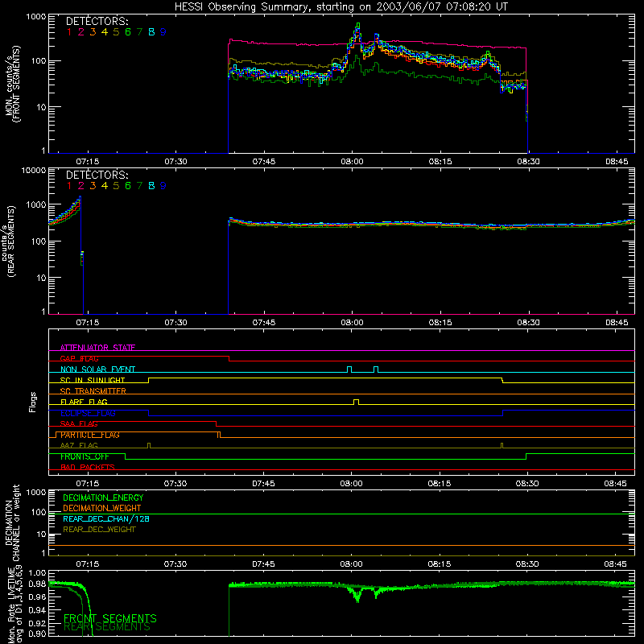Select detector 5 in the rear segments legend
Viewport: 644px width, 644px height.
tap(116, 186)
